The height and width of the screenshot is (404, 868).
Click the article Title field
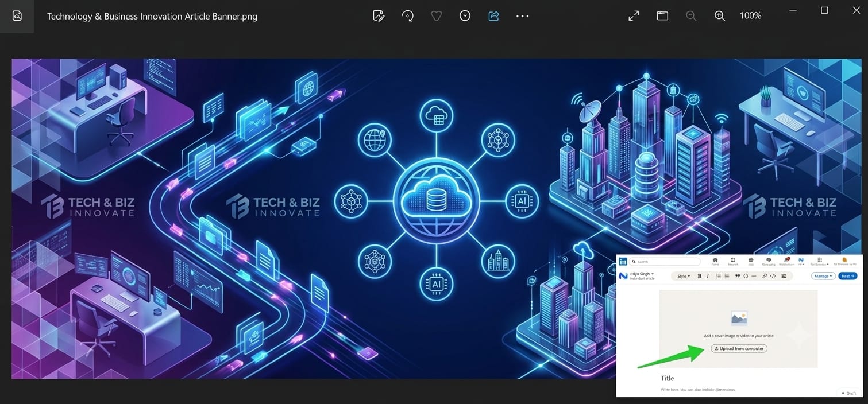click(668, 378)
